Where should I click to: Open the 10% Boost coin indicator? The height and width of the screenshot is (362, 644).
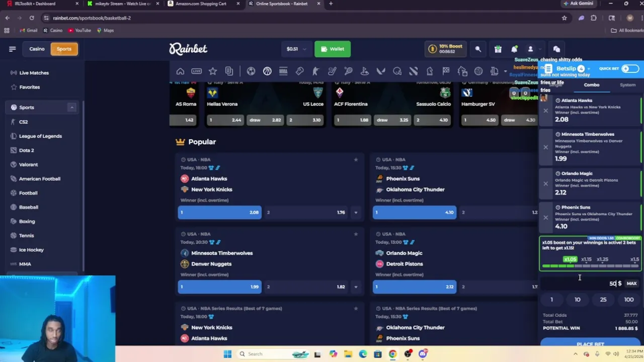[x=446, y=49]
